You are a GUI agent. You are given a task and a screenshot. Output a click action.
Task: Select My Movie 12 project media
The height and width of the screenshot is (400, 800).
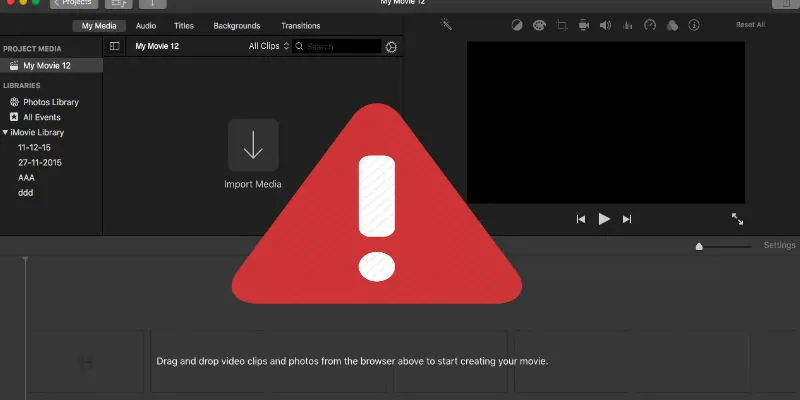51,65
